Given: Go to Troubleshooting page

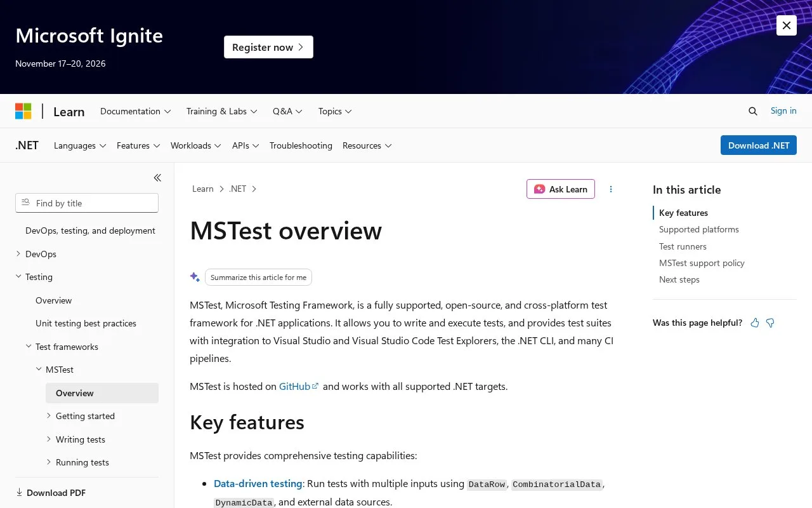Looking at the screenshot, I should coord(301,145).
